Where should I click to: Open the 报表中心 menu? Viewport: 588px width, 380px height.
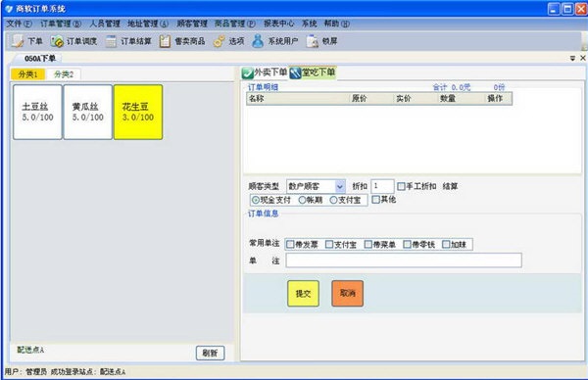point(278,24)
